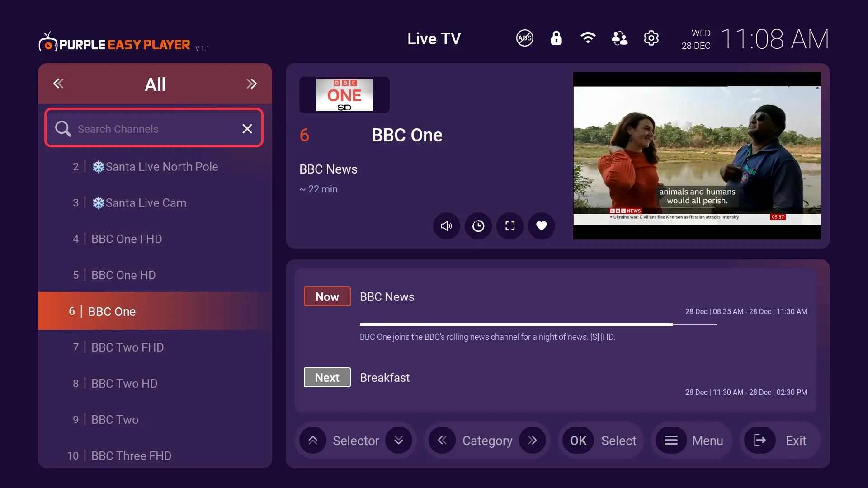Enter fullscreen with the expand icon
This screenshot has height=488, width=868.
(510, 226)
